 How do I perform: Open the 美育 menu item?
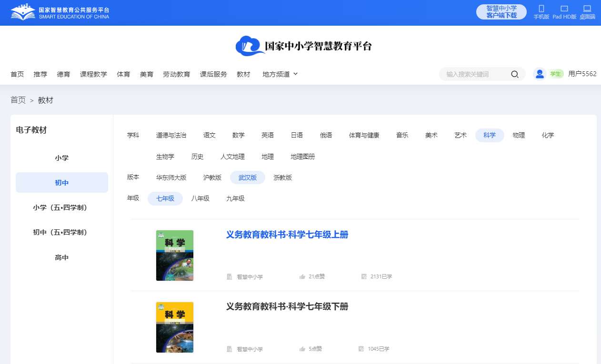pyautogui.click(x=147, y=74)
